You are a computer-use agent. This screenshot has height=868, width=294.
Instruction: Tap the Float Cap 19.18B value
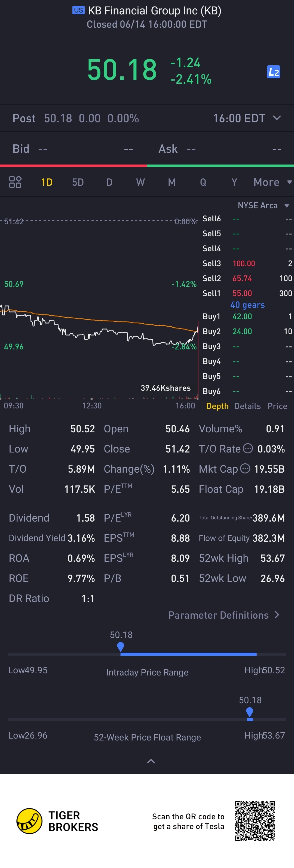[269, 489]
